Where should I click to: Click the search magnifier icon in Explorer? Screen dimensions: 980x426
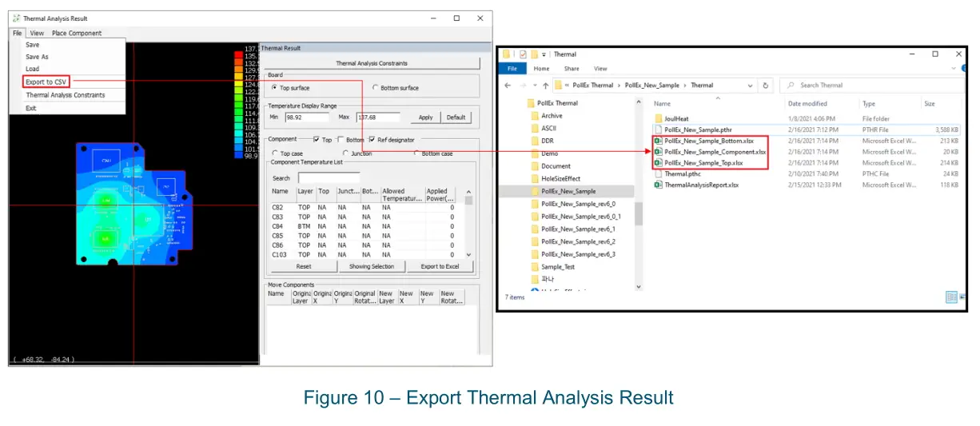(x=789, y=86)
